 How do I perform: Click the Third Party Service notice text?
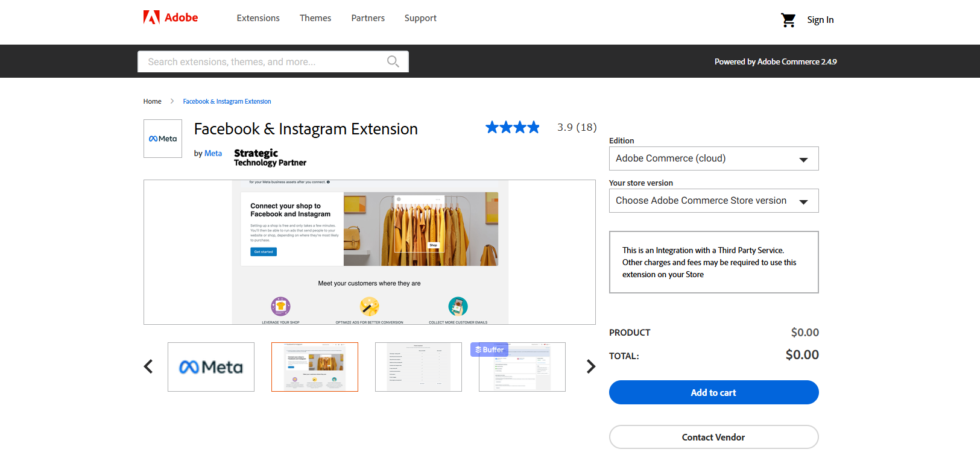tap(709, 262)
